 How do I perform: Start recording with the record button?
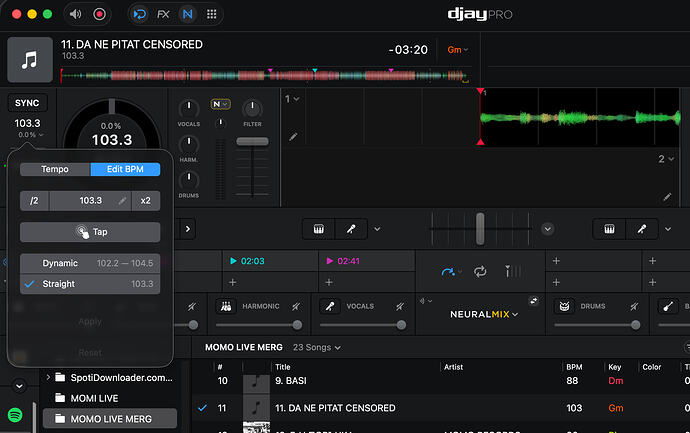click(x=99, y=14)
